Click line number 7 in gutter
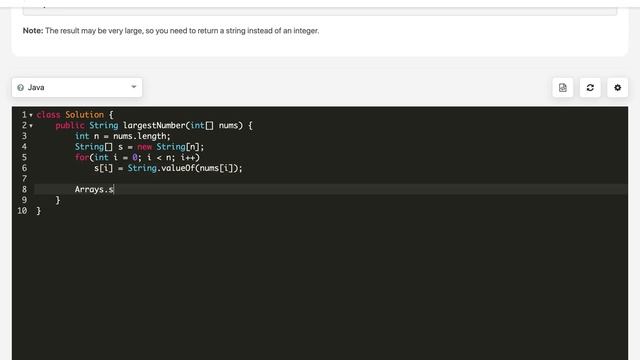Viewport: 640px width, 360px height. coord(24,178)
